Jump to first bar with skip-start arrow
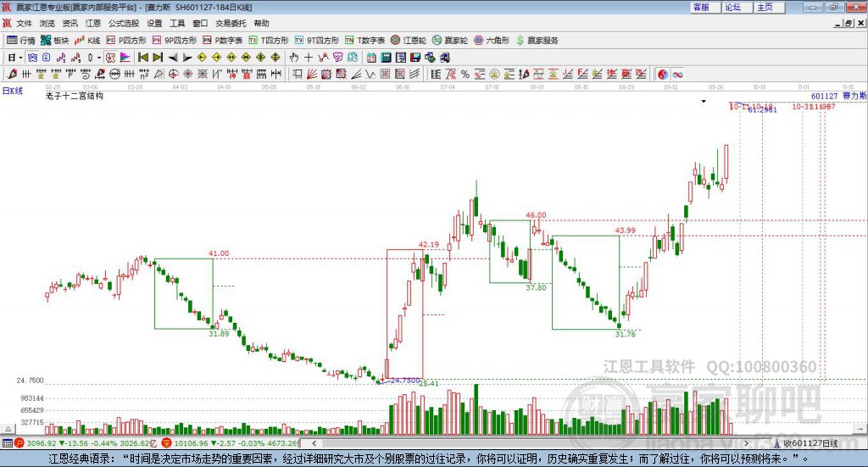The width and height of the screenshot is (868, 467). click(142, 58)
